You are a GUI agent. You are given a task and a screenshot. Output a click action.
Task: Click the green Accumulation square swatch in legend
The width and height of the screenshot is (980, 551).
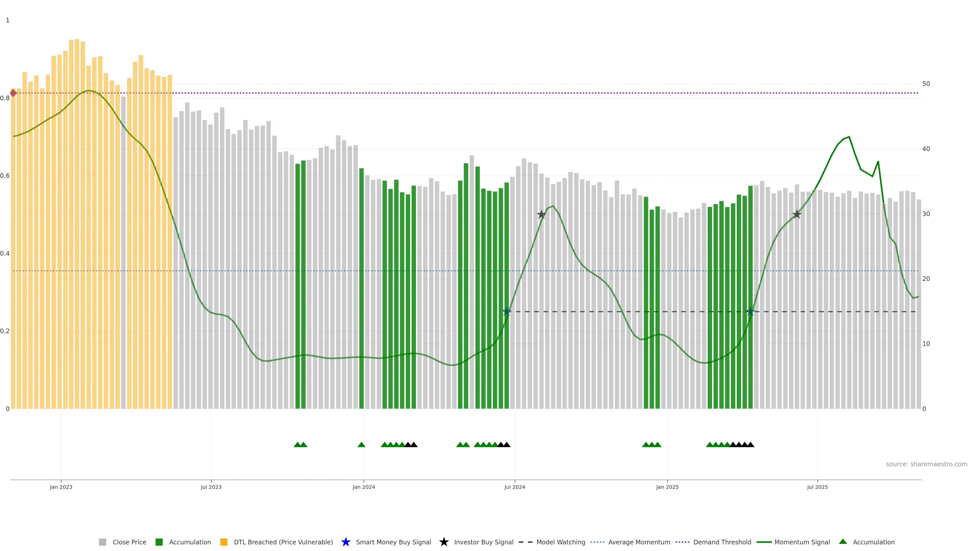tap(159, 542)
